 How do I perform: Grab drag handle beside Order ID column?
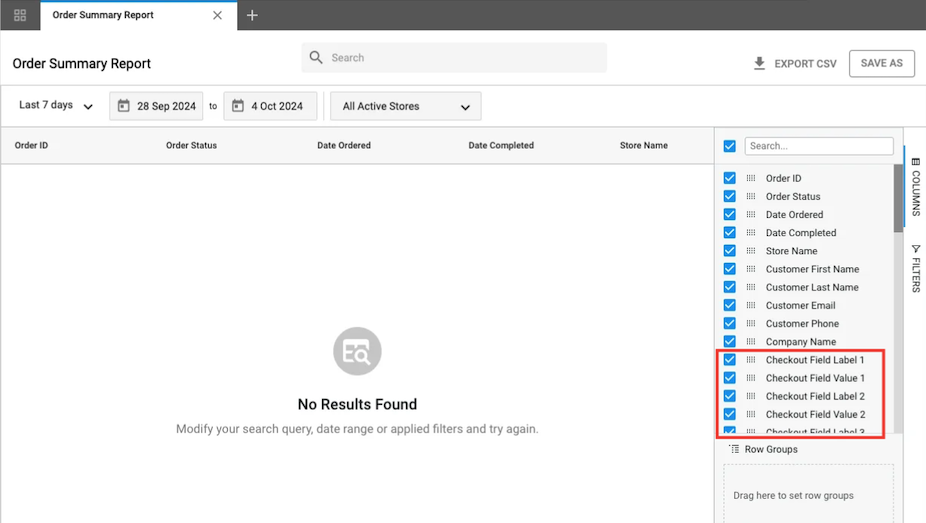coord(751,179)
